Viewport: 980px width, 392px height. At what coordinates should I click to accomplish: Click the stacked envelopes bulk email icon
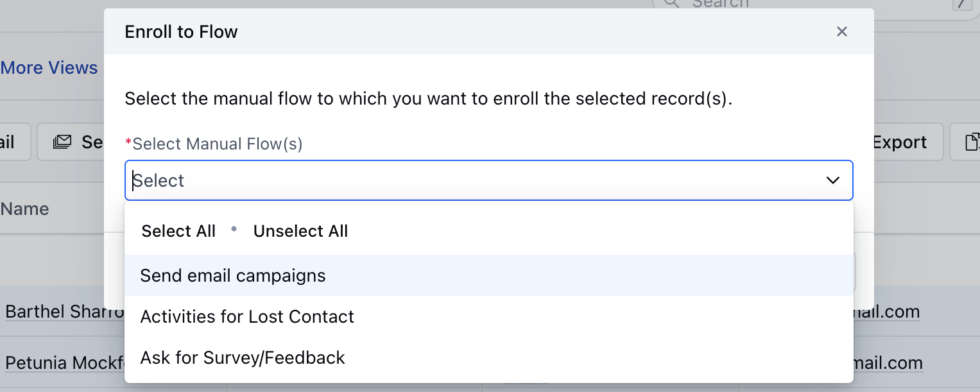point(63,142)
